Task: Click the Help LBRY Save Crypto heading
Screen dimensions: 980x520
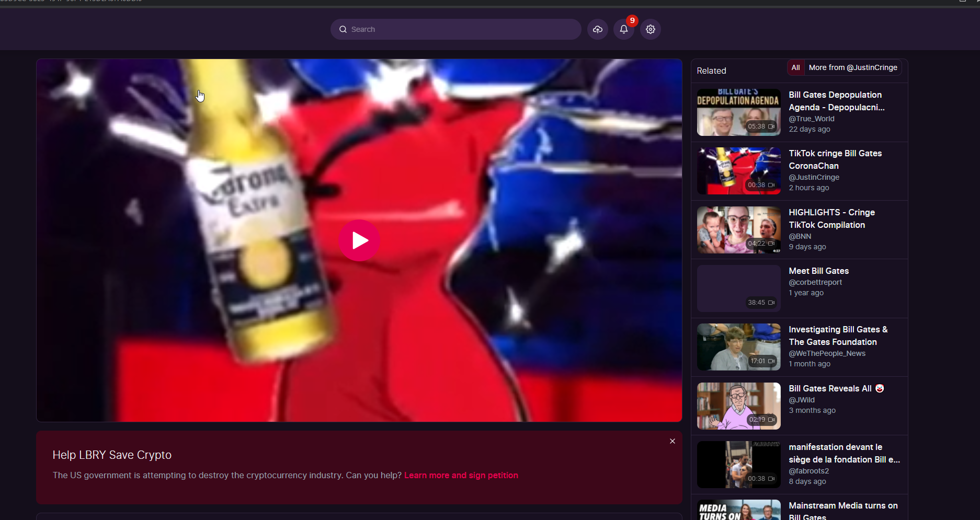Action: tap(112, 455)
